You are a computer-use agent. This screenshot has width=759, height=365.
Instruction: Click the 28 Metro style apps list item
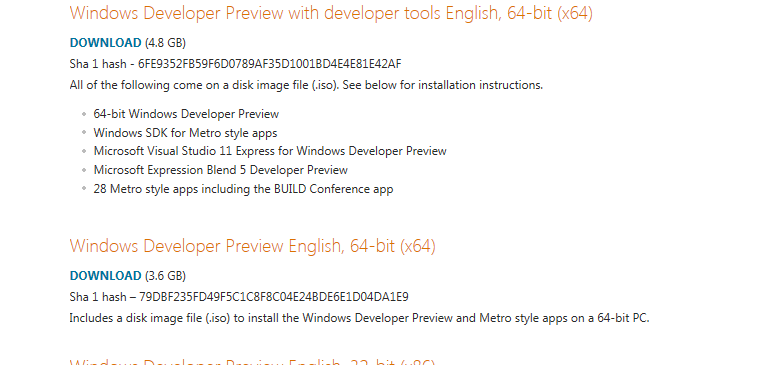pyautogui.click(x=243, y=189)
